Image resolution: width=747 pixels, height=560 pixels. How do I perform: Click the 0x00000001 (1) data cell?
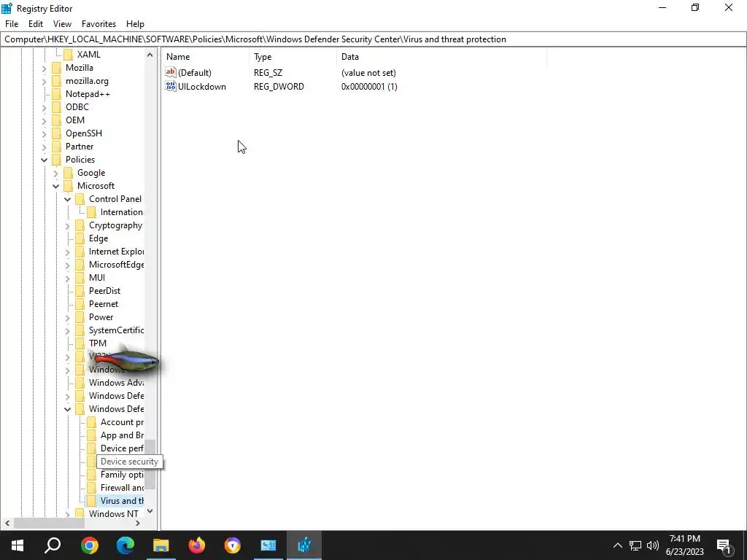pos(369,87)
